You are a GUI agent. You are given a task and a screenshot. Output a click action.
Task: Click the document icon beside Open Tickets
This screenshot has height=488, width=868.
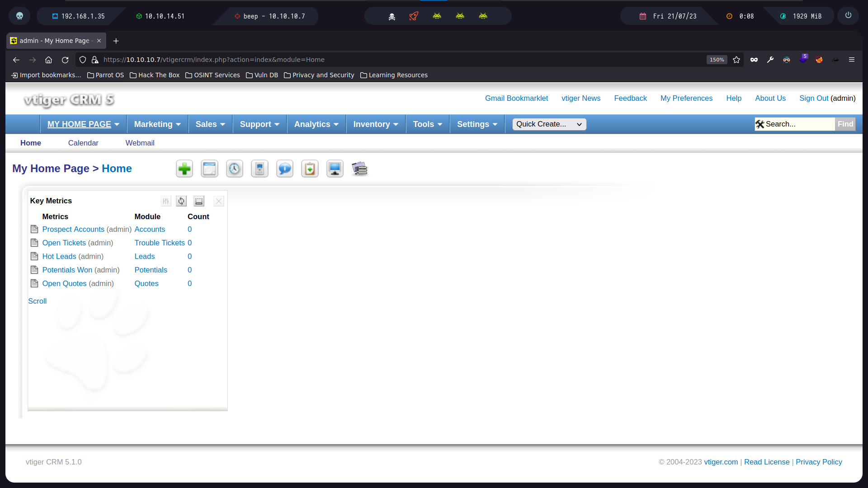(34, 243)
